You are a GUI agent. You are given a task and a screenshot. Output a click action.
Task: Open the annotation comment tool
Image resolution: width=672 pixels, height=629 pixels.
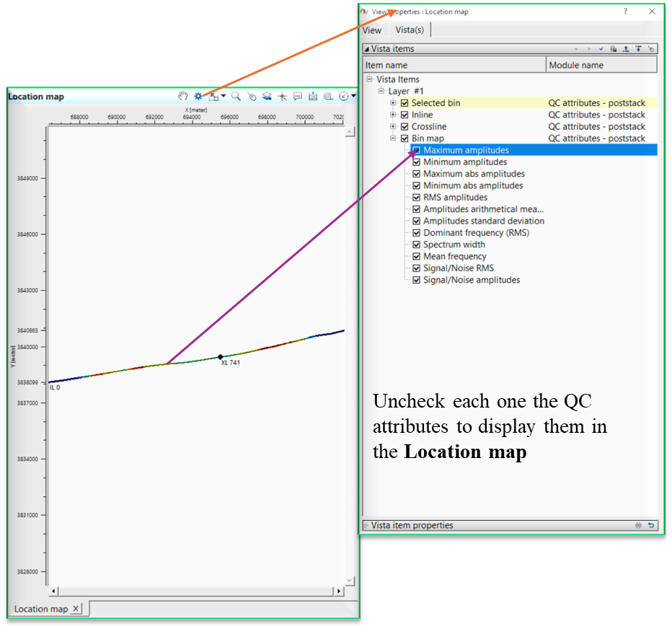[297, 95]
